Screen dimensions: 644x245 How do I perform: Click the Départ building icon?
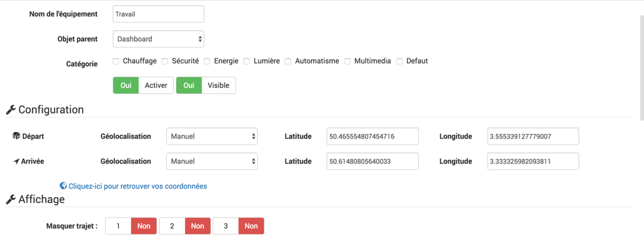[16, 136]
